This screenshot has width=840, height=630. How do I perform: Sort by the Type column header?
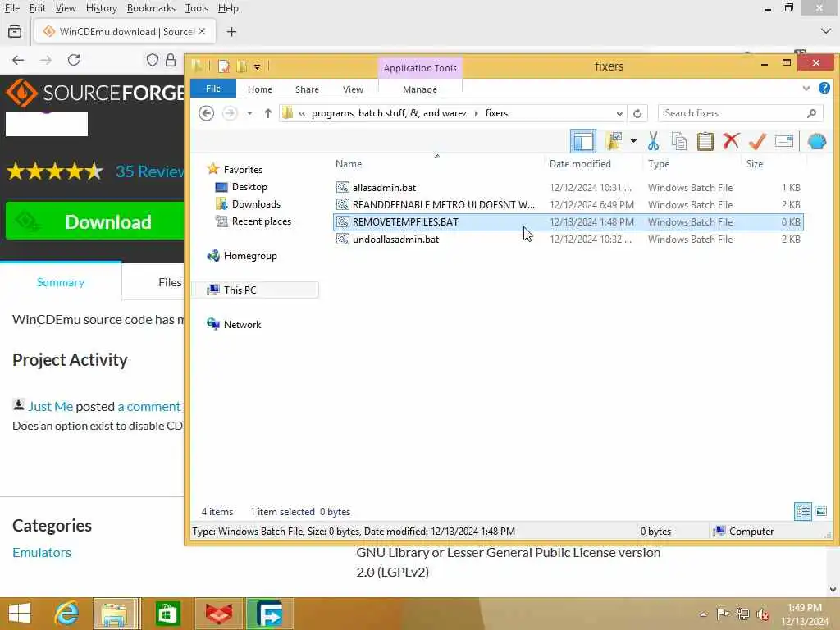659,164
